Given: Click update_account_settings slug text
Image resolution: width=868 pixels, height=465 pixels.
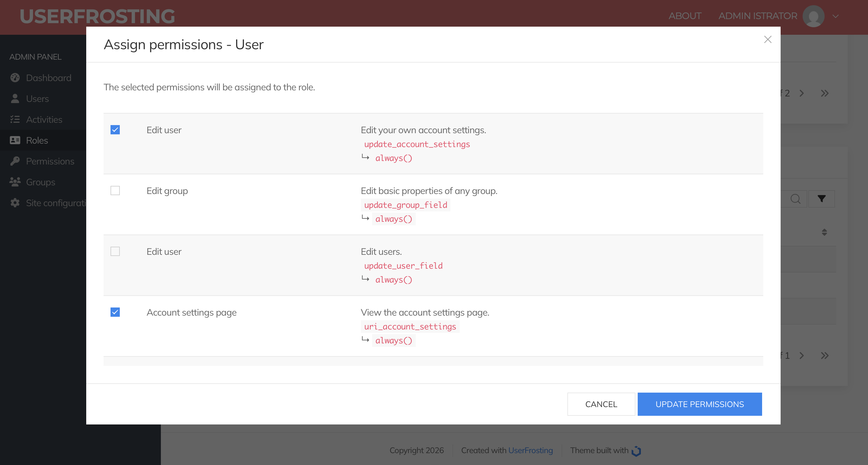Looking at the screenshot, I should pyautogui.click(x=417, y=144).
